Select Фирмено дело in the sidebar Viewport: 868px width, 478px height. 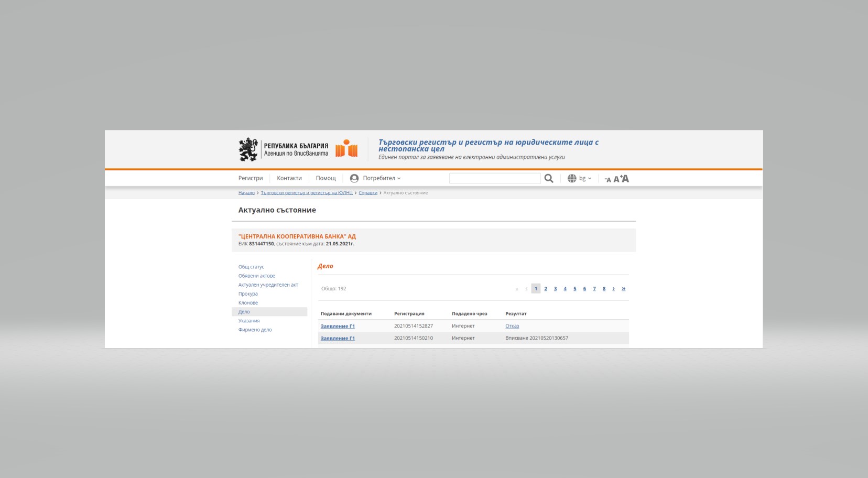point(255,330)
